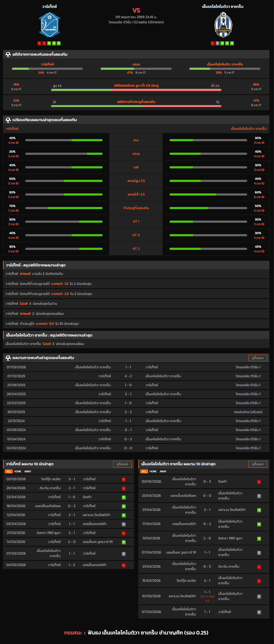The height and width of the screenshot is (644, 274).
Task: Click the 07/12/2025 head-to-head score 4 - 2
Action: click(x=128, y=376)
